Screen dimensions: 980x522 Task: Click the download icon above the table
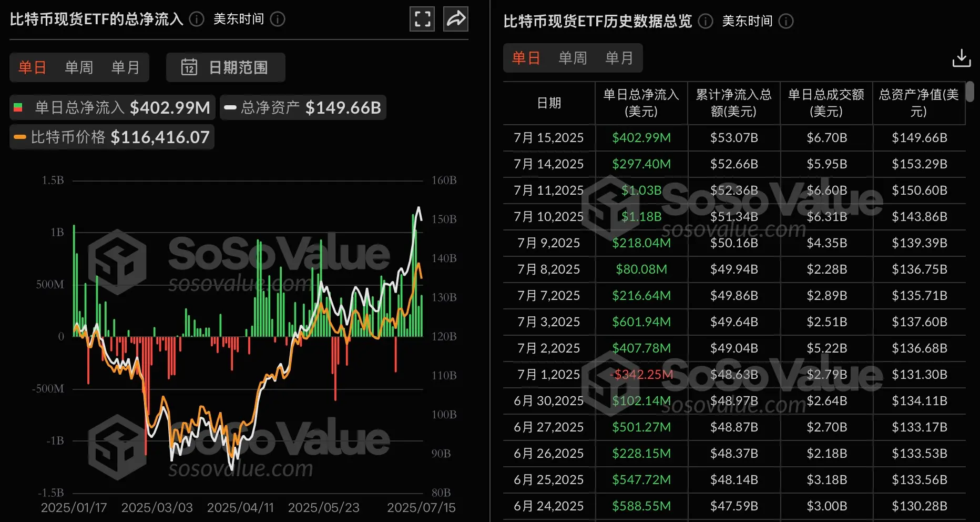(x=961, y=58)
